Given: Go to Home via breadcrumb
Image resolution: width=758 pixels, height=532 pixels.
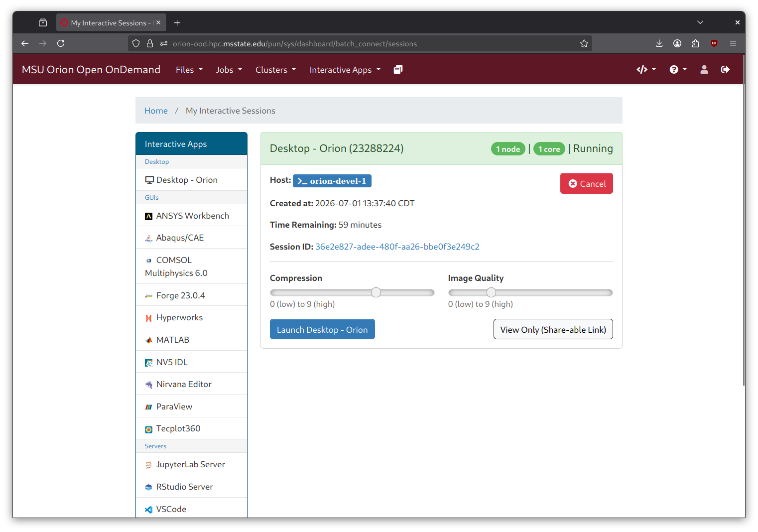Looking at the screenshot, I should (x=156, y=111).
